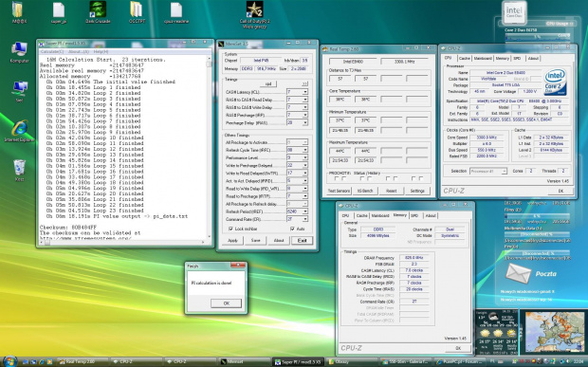
Task: Toggle the Auto checkbox in MemSet
Action: [x=292, y=229]
